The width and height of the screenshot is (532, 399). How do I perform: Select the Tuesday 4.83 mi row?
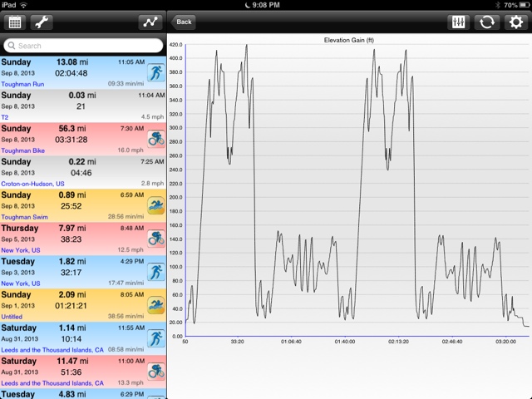(x=83, y=393)
